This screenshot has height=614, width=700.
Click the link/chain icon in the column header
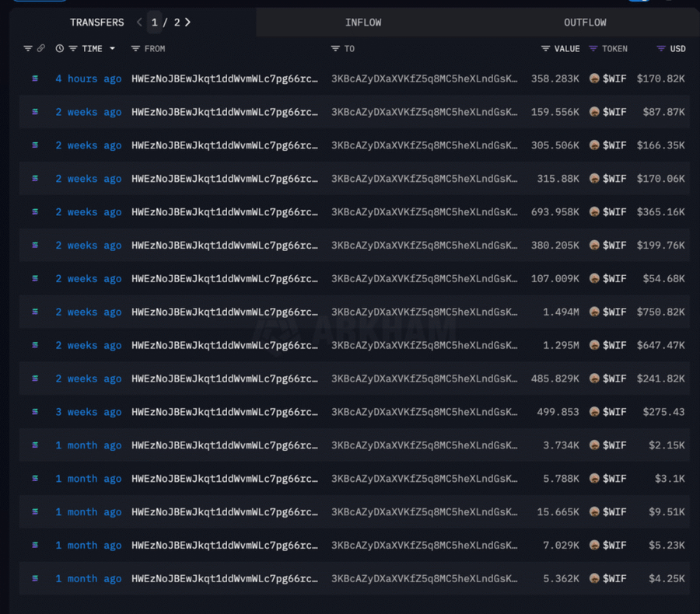tap(40, 48)
